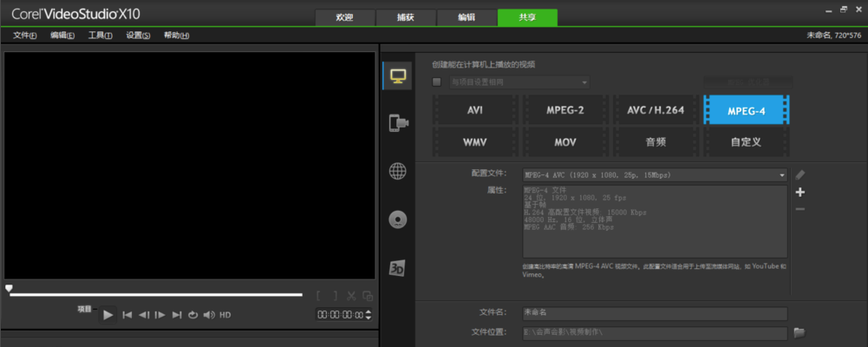This screenshot has height=347, width=868.
Task: Browse file location with the folder icon
Action: [x=799, y=332]
